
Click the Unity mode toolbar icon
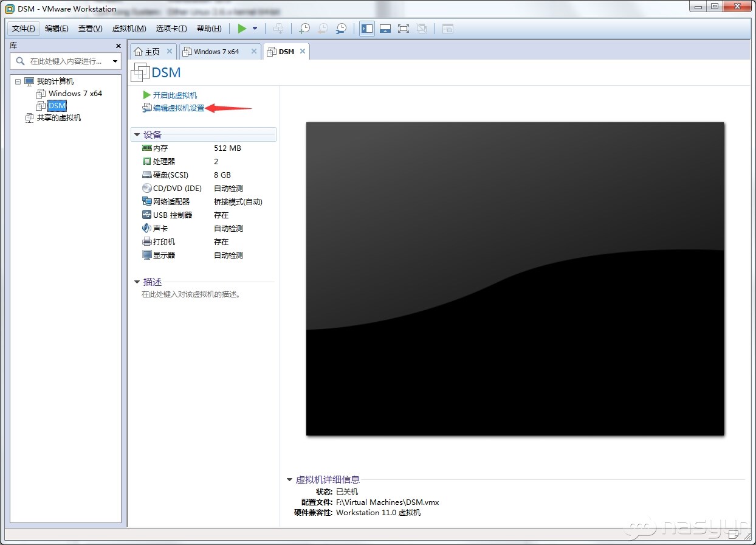point(422,29)
